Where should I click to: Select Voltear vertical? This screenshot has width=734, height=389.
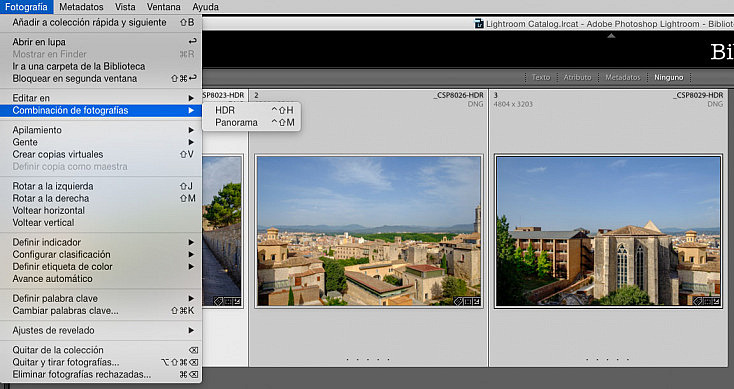click(x=101, y=223)
